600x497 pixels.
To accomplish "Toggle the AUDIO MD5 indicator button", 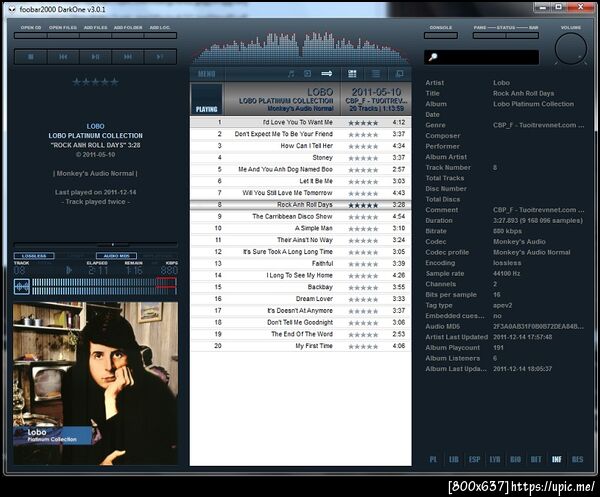I will tap(116, 256).
